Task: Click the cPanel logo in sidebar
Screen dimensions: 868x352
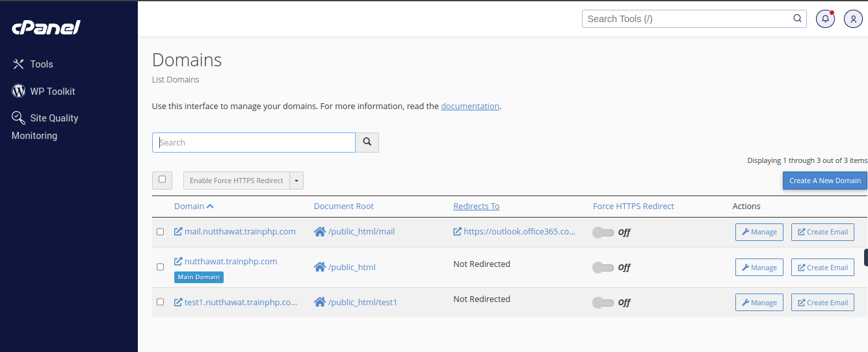Action: coord(46,27)
